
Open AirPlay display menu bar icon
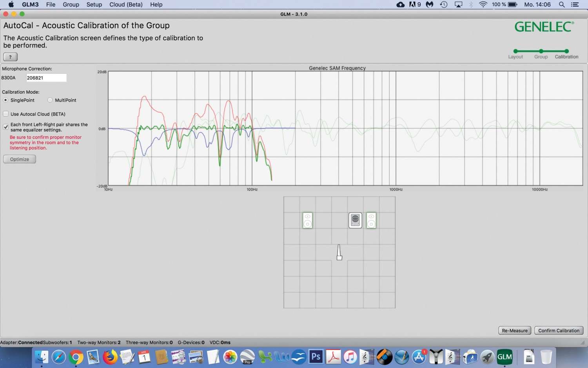pos(458,4)
